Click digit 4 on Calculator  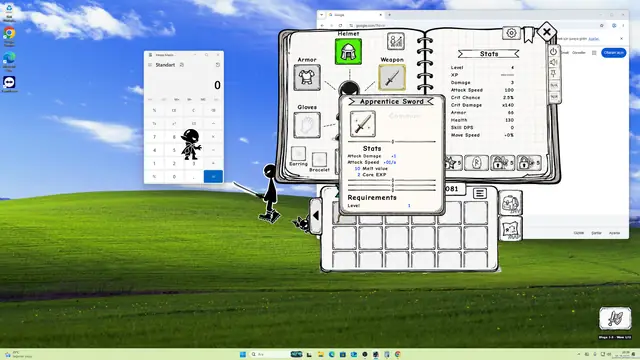(154, 150)
